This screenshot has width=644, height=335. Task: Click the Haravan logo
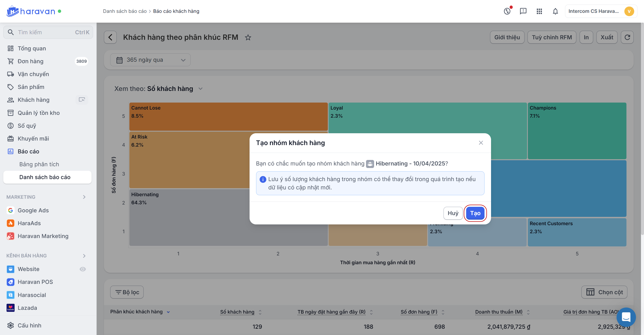point(31,11)
